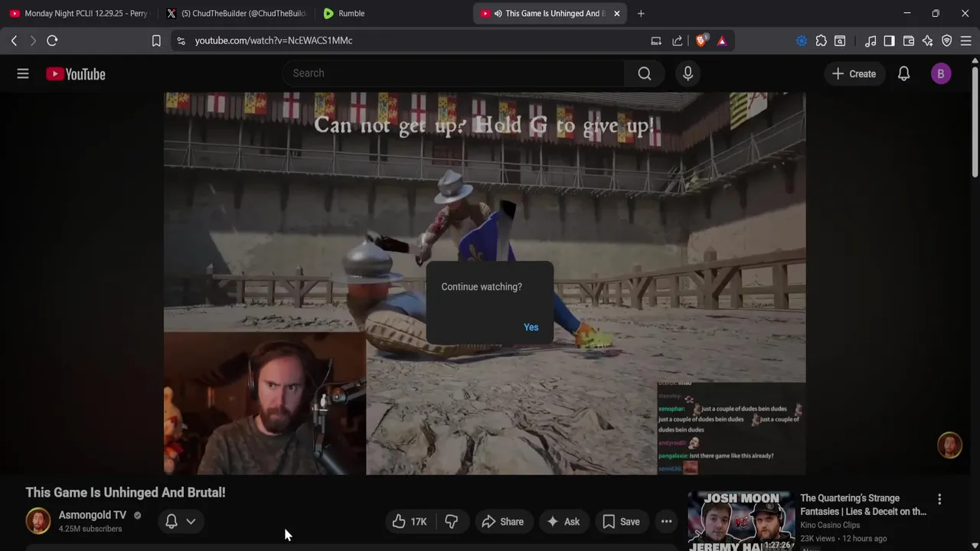Click the video title text

pyautogui.click(x=126, y=493)
